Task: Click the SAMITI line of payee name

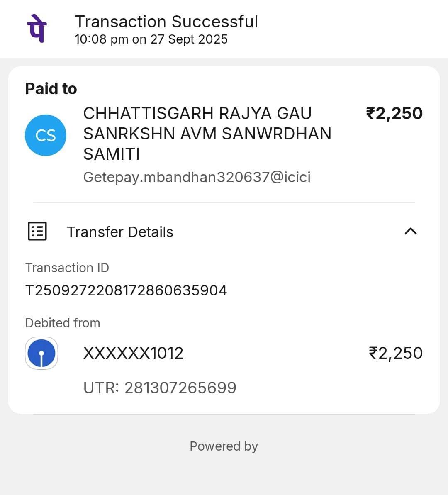Action: coord(112,154)
